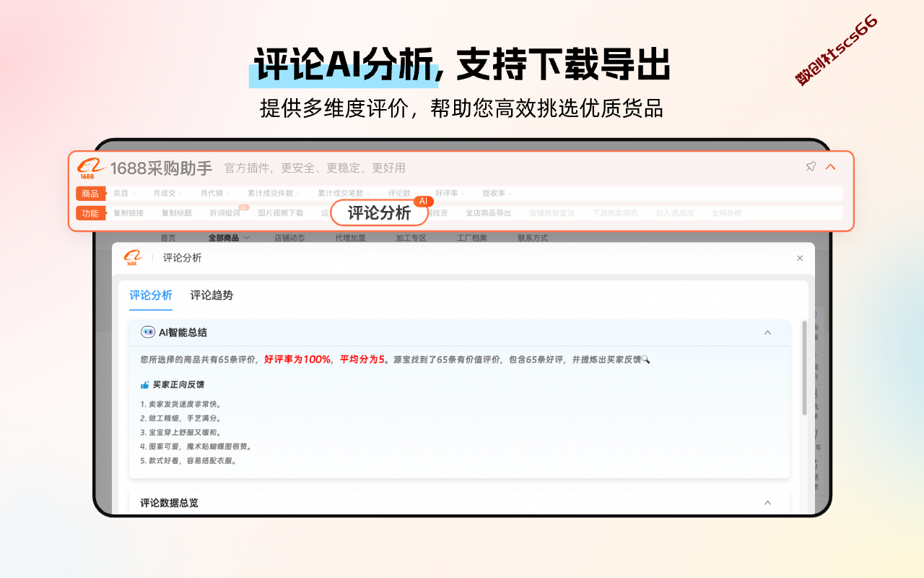Image resolution: width=924 pixels, height=578 pixels.
Task: Click 复制标题 function
Action: click(x=177, y=213)
